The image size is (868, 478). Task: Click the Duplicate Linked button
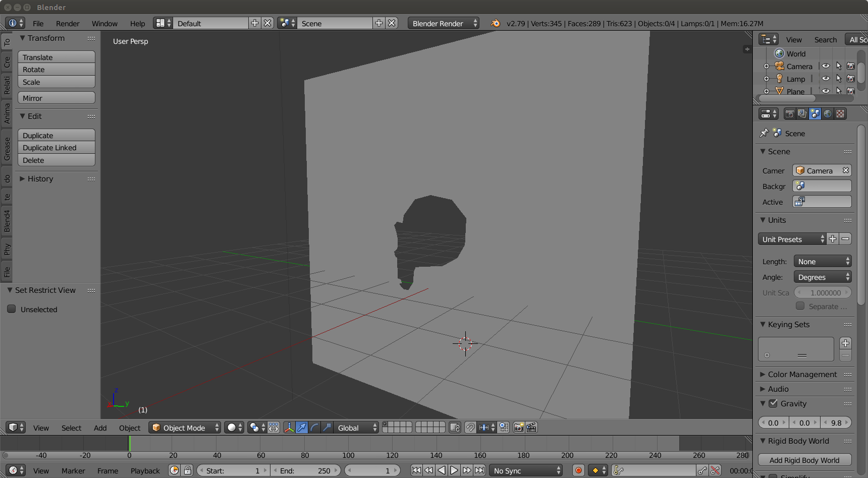(57, 147)
